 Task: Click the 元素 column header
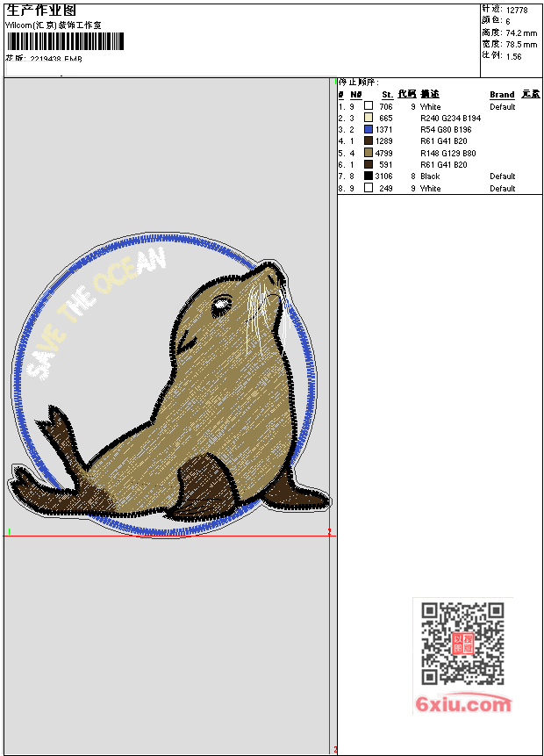530,95
